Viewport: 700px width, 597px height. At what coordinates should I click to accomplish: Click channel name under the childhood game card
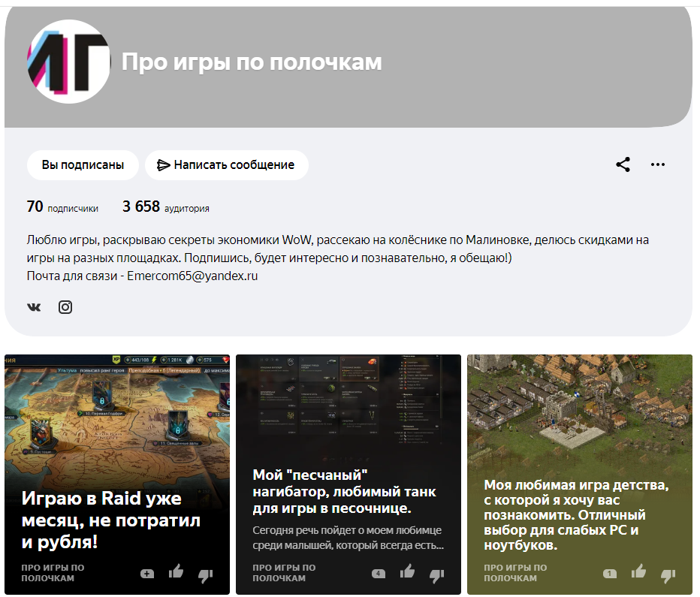(x=515, y=573)
